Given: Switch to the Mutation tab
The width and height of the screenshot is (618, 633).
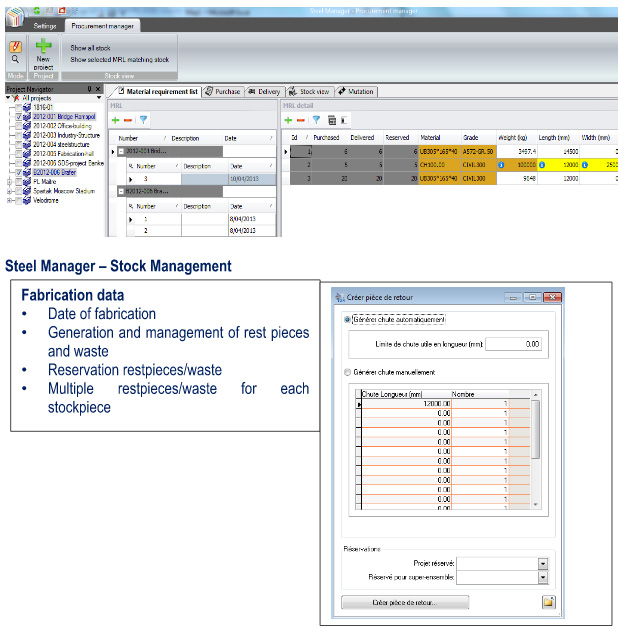Looking at the screenshot, I should tap(356, 92).
